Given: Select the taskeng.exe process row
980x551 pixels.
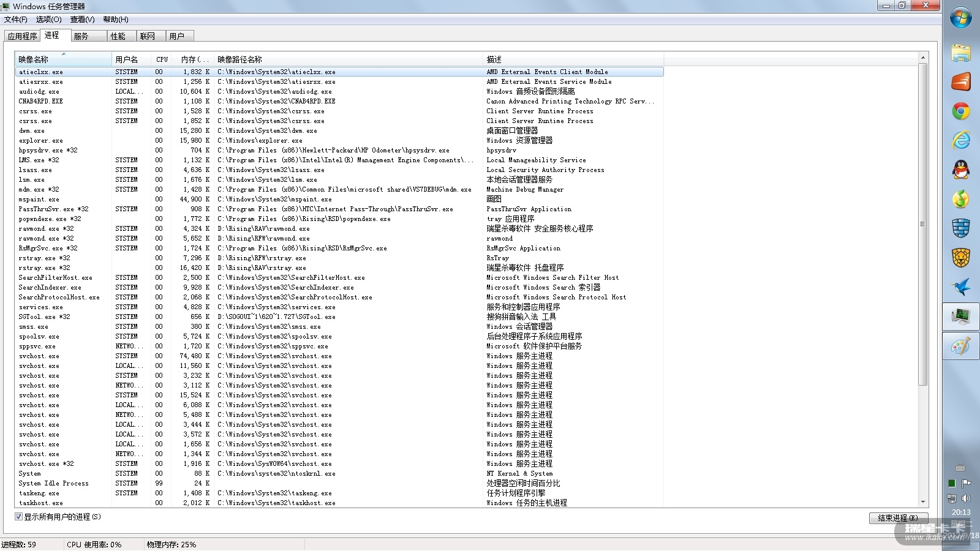Looking at the screenshot, I should tap(339, 493).
